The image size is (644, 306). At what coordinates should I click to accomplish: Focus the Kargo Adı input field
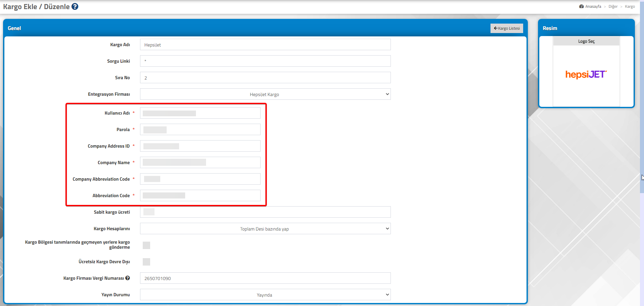[x=265, y=44]
